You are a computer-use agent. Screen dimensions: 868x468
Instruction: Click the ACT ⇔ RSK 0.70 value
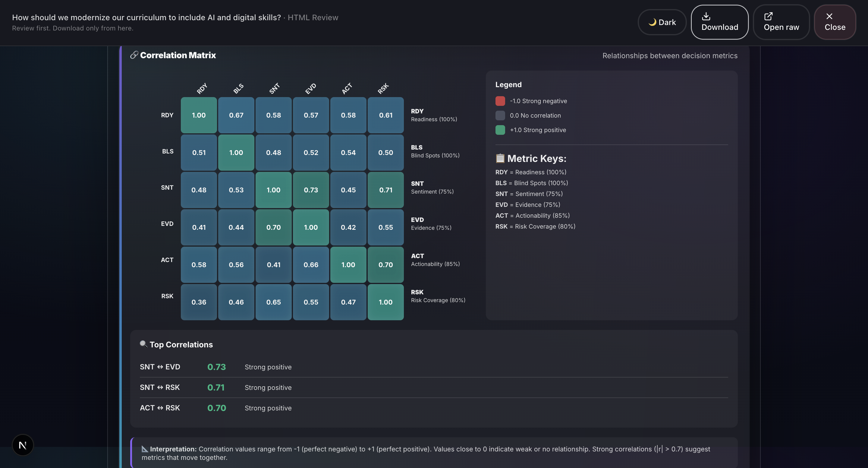pos(216,408)
